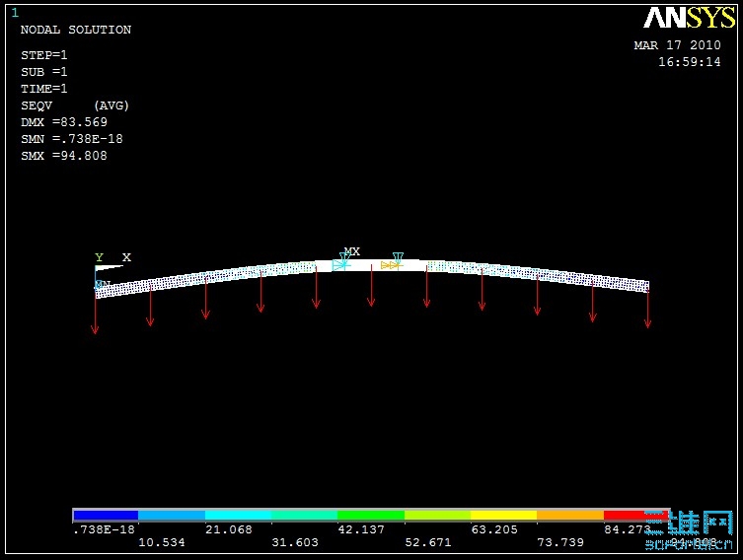Image resolution: width=743 pixels, height=560 pixels.
Task: Click the orange legend color band
Action: (x=570, y=515)
